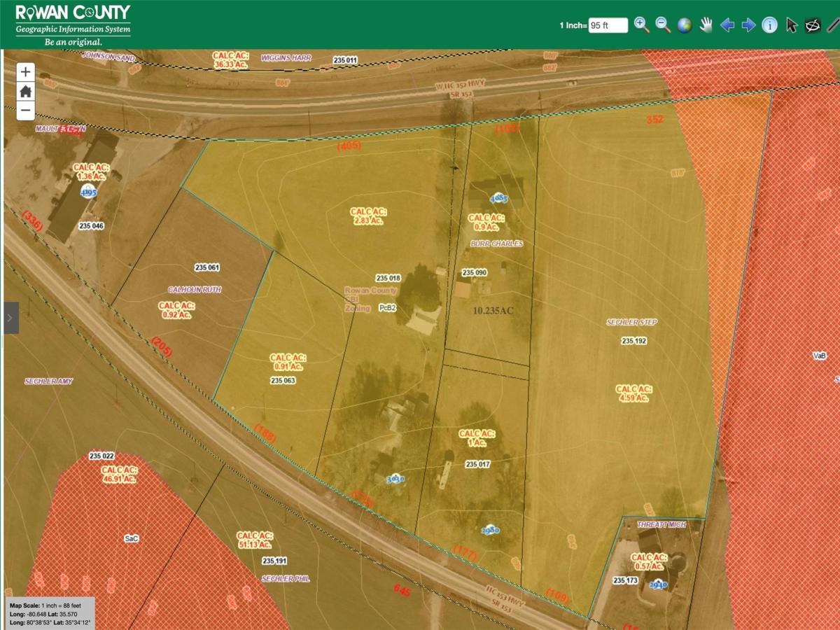This screenshot has width=840, height=630.
Task: Click the globe full extent icon
Action: coord(685,25)
